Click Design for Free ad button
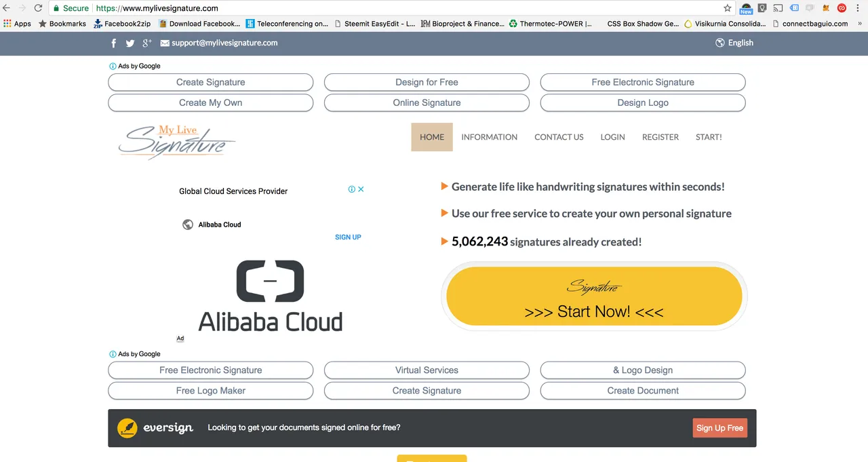Screen dimensions: 868x462 point(427,82)
